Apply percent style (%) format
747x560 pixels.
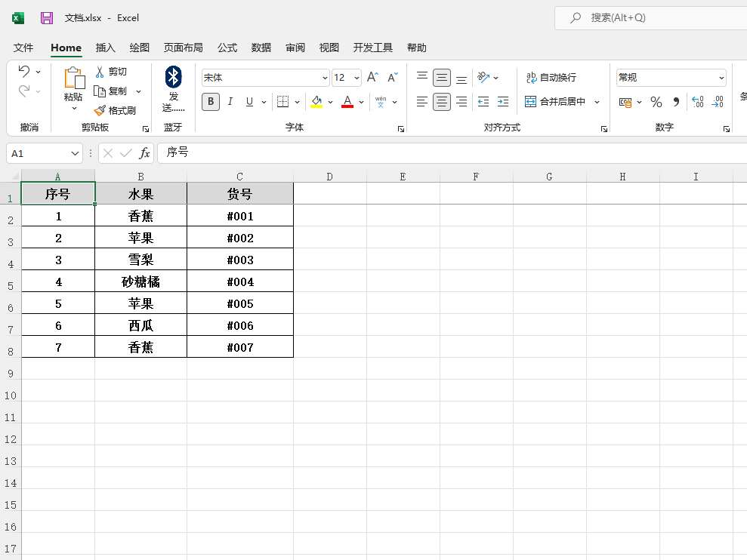[656, 102]
